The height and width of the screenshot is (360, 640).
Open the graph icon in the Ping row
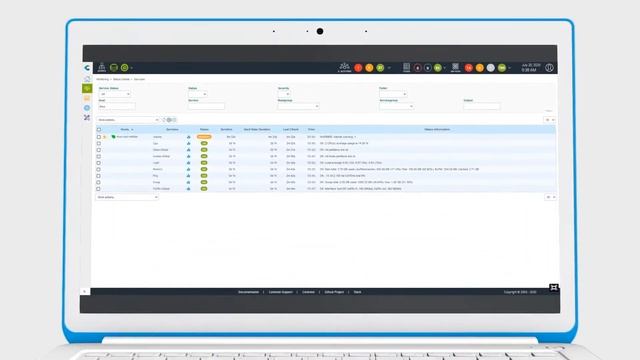click(x=189, y=176)
